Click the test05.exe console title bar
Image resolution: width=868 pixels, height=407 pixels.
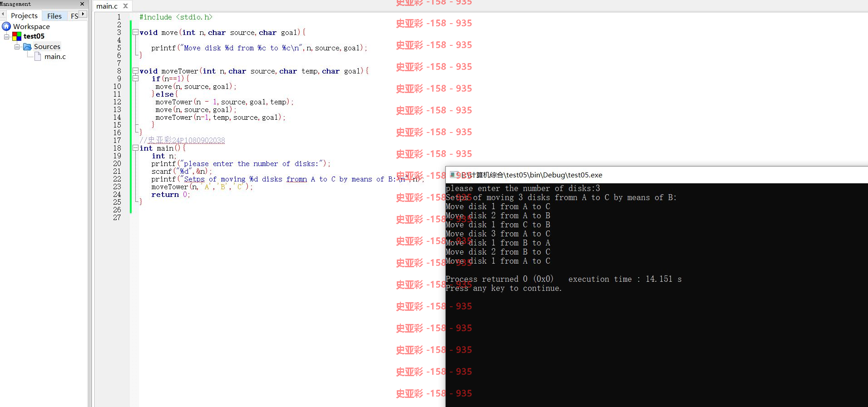click(656, 175)
